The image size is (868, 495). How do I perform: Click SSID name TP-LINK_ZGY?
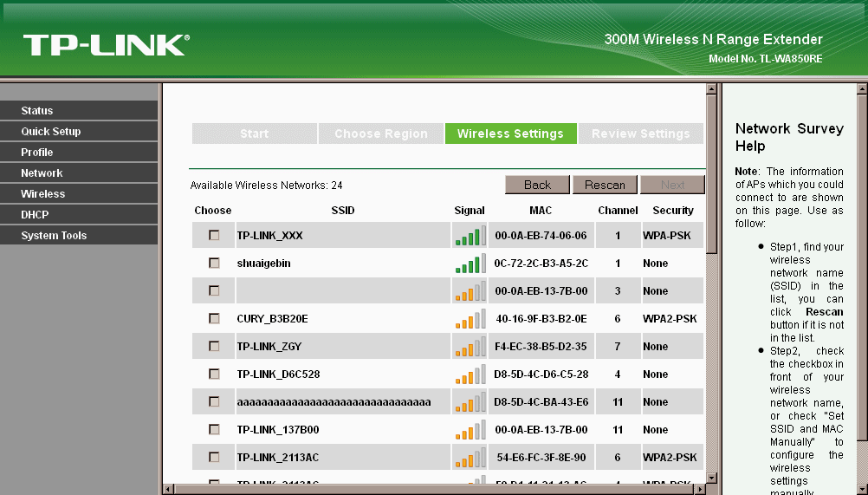(x=269, y=346)
